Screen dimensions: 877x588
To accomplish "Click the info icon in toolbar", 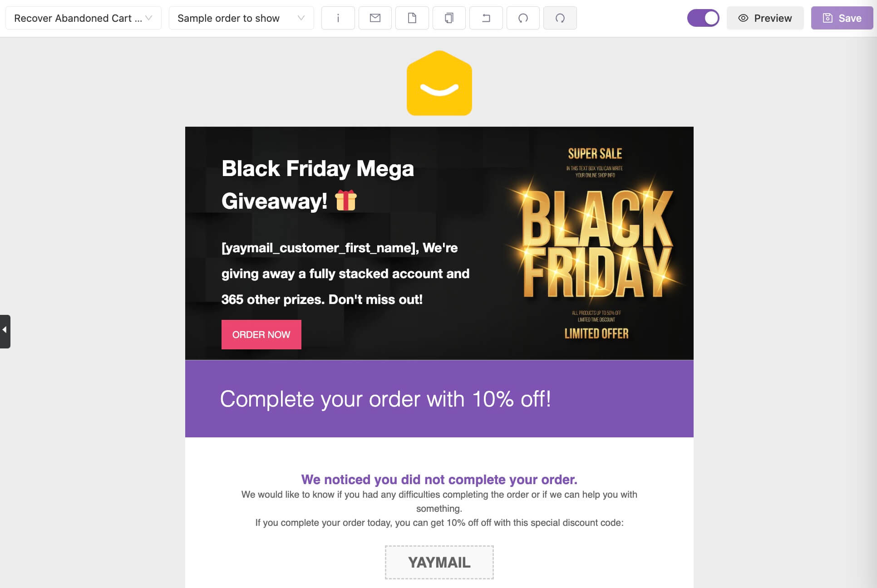I will pyautogui.click(x=337, y=18).
